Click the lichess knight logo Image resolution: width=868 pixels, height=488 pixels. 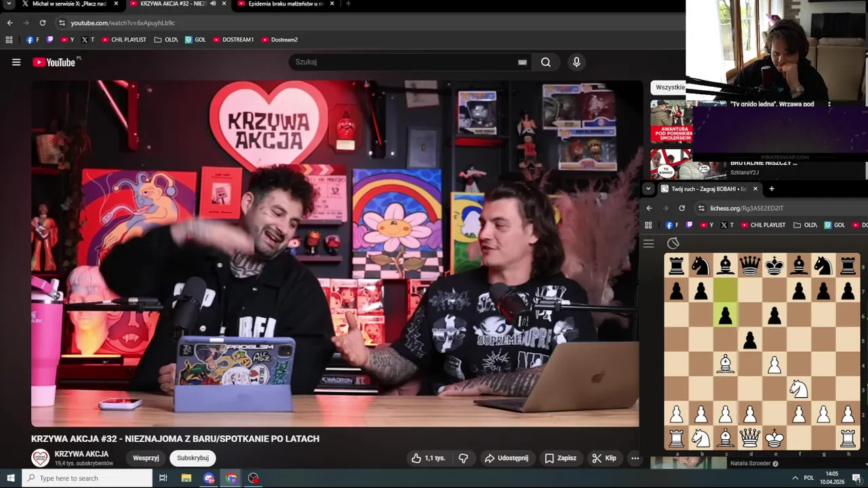coord(673,243)
